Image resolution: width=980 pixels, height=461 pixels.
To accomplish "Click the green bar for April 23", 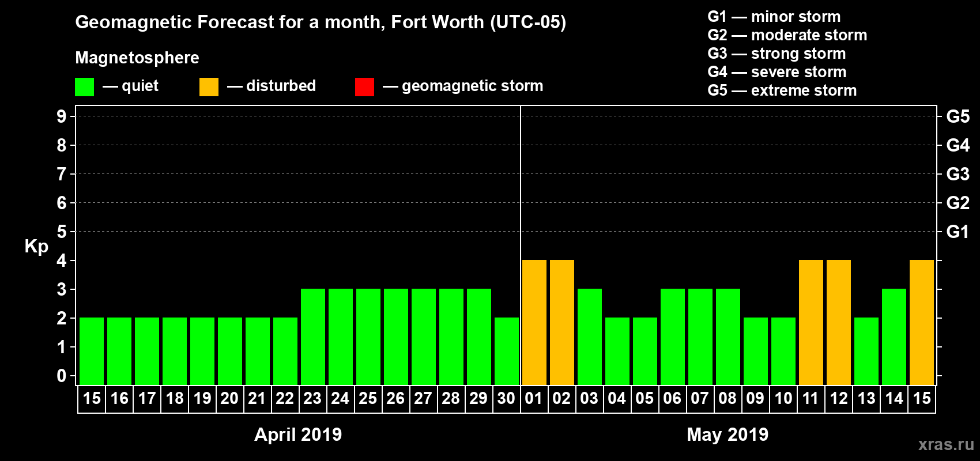I will [313, 337].
